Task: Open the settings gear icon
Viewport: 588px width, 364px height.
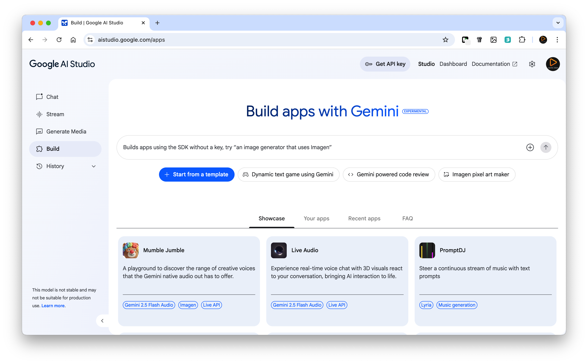Action: point(532,64)
